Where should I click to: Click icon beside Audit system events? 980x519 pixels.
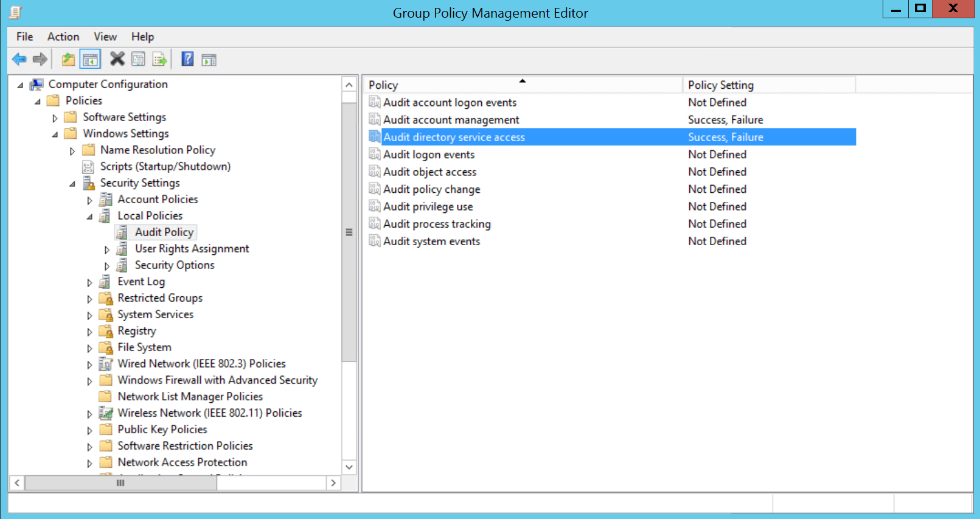(375, 241)
